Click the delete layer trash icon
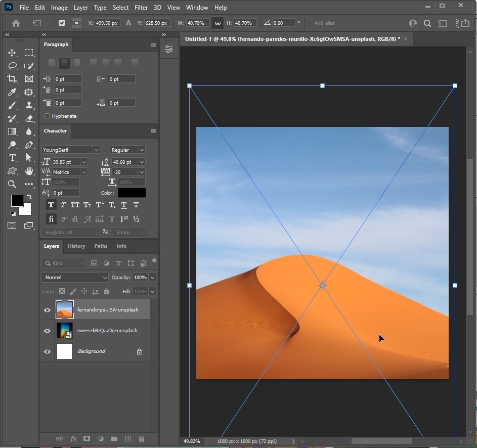477x448 pixels. (141, 438)
